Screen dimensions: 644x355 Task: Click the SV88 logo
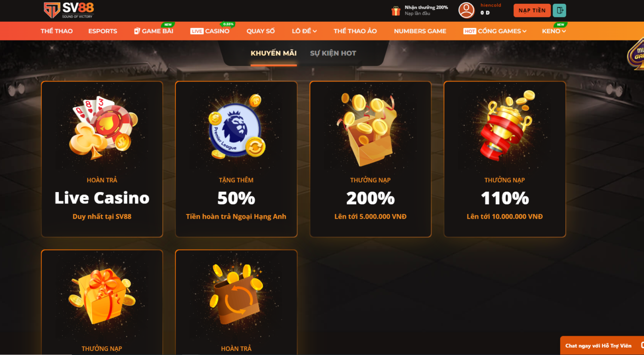(69, 10)
